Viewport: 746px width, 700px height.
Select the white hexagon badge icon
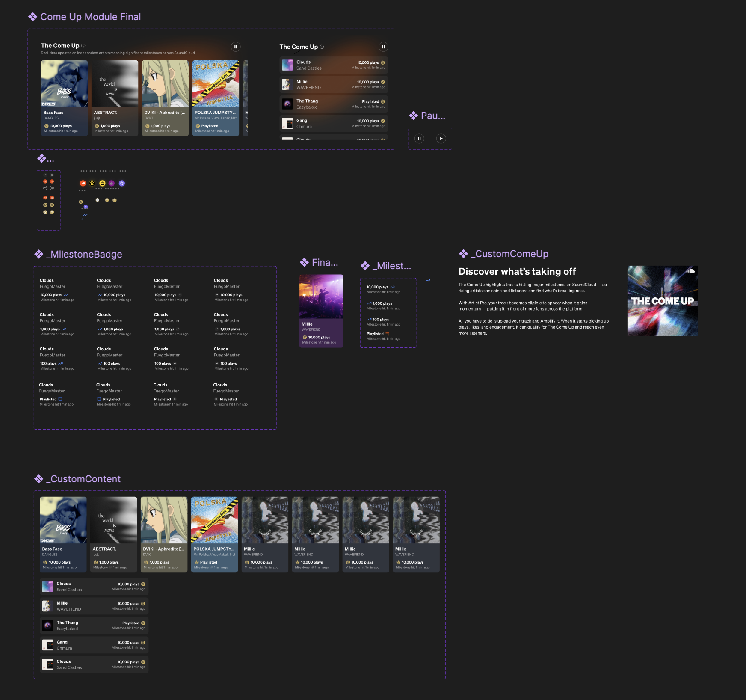pyautogui.click(x=98, y=200)
